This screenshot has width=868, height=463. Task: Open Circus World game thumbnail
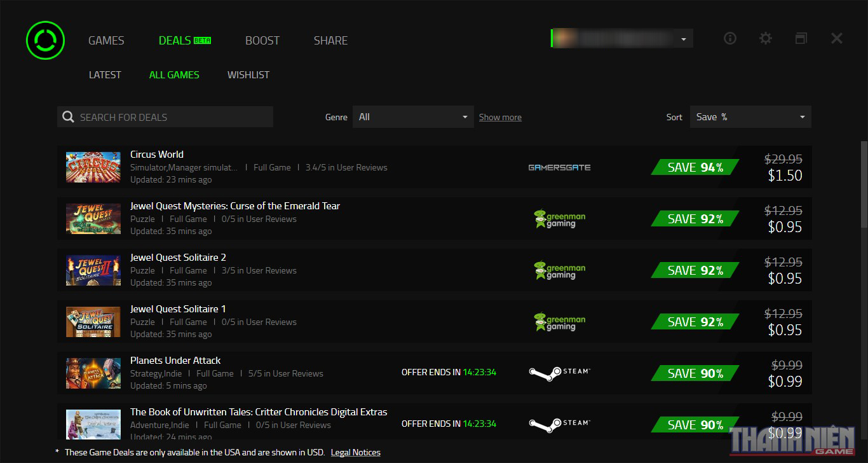[93, 167]
